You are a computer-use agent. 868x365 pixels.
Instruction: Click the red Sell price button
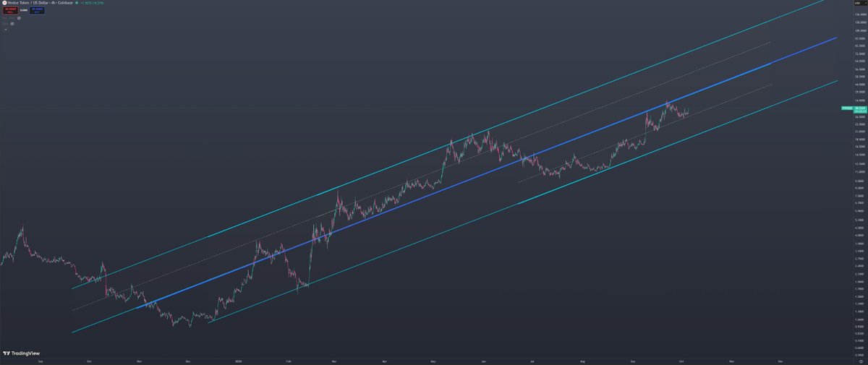click(x=10, y=10)
